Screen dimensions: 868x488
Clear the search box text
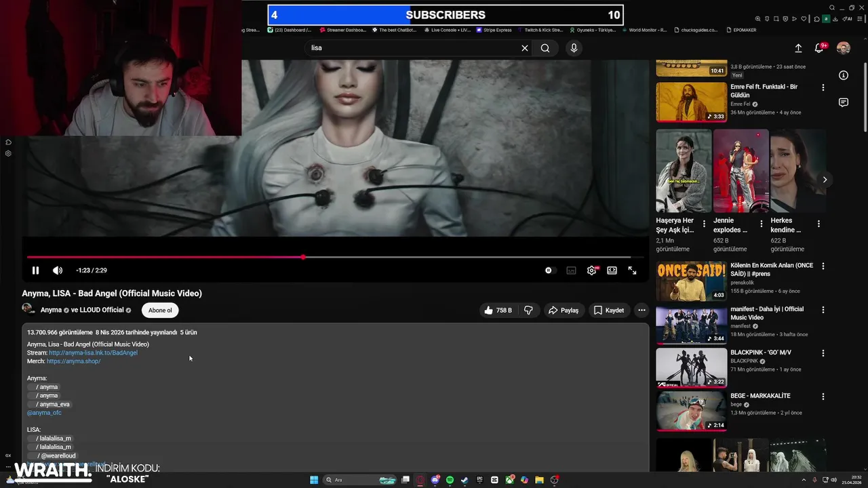(x=524, y=48)
